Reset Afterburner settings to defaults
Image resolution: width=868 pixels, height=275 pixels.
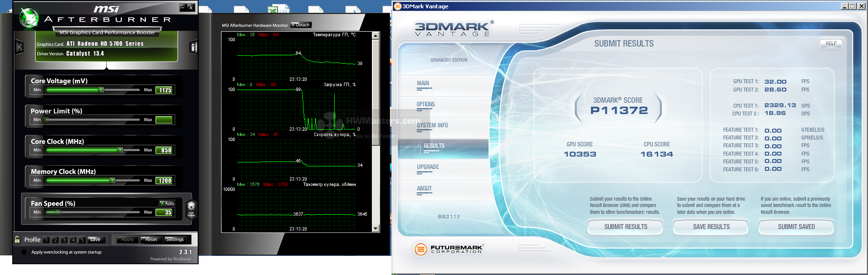151,240
